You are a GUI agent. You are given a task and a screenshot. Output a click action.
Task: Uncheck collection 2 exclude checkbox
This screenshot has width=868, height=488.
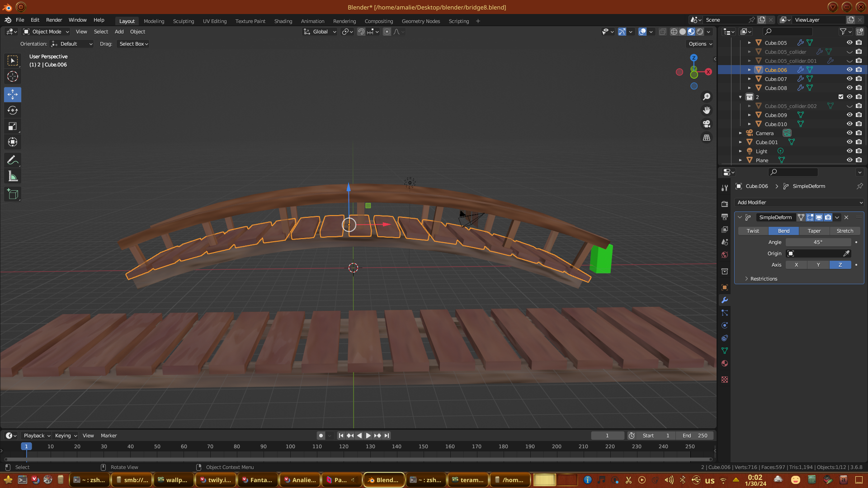841,97
